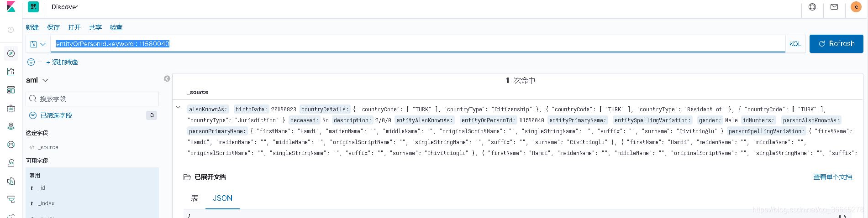This screenshot has height=218, width=868.
Task: Click birthDate: field label in document
Action: [x=251, y=109]
